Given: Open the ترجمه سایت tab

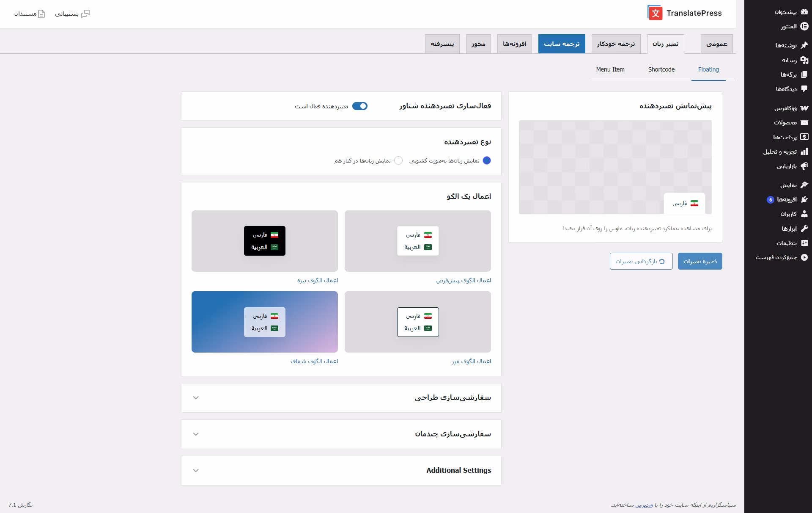Looking at the screenshot, I should [x=562, y=44].
